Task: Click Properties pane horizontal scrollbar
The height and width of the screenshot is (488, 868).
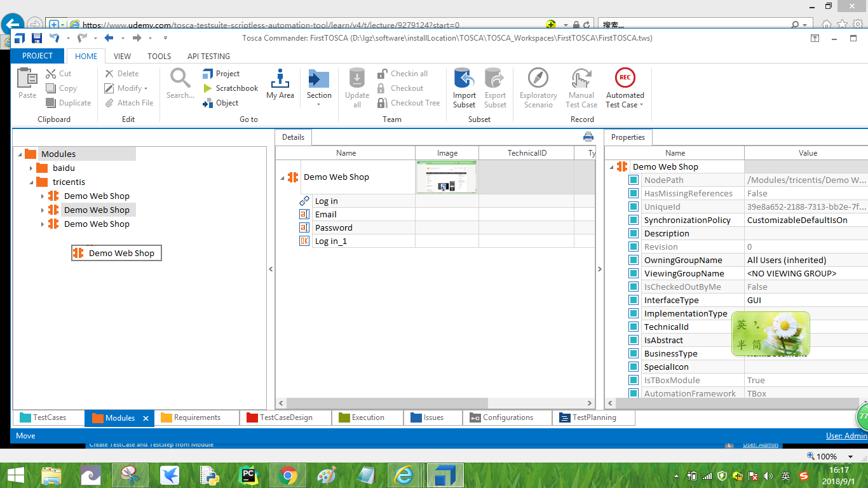Action: click(736, 403)
